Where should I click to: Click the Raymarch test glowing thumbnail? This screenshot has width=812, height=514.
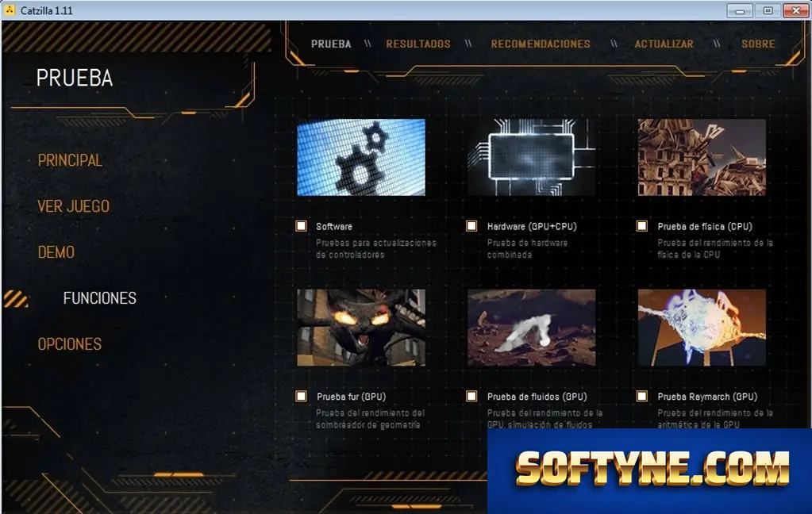point(702,328)
